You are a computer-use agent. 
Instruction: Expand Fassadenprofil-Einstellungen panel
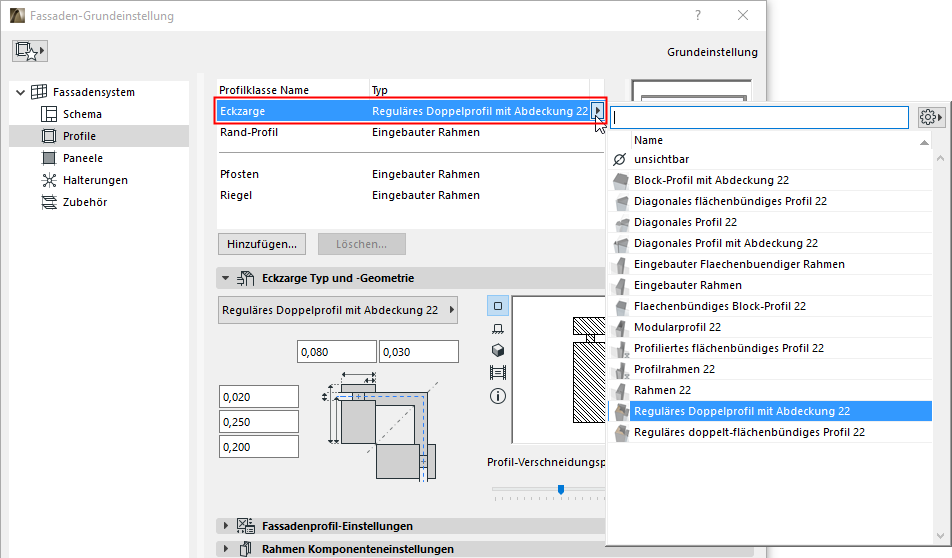(226, 526)
